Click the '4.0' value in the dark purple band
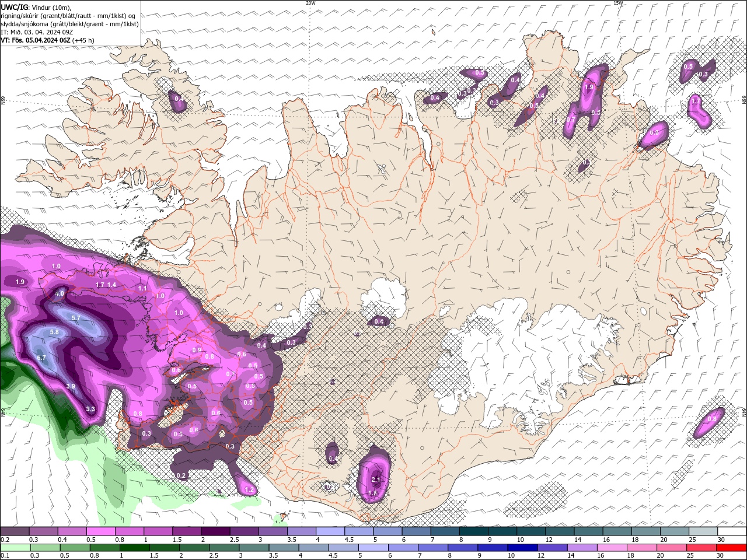This screenshot has height=560, width=747. pyautogui.click(x=60, y=294)
